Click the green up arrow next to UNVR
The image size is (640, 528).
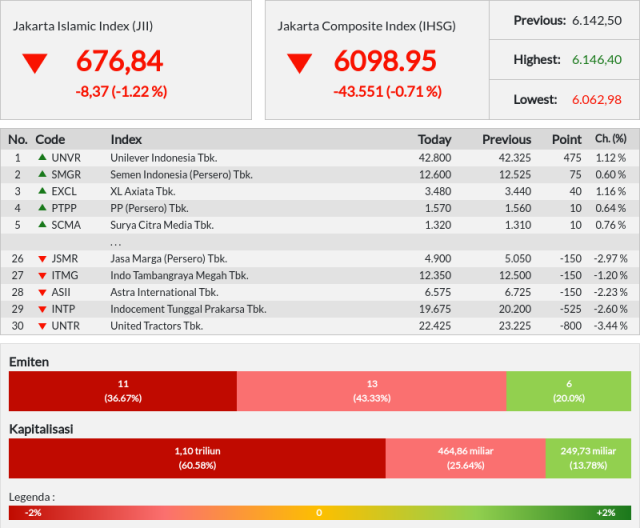point(42,157)
